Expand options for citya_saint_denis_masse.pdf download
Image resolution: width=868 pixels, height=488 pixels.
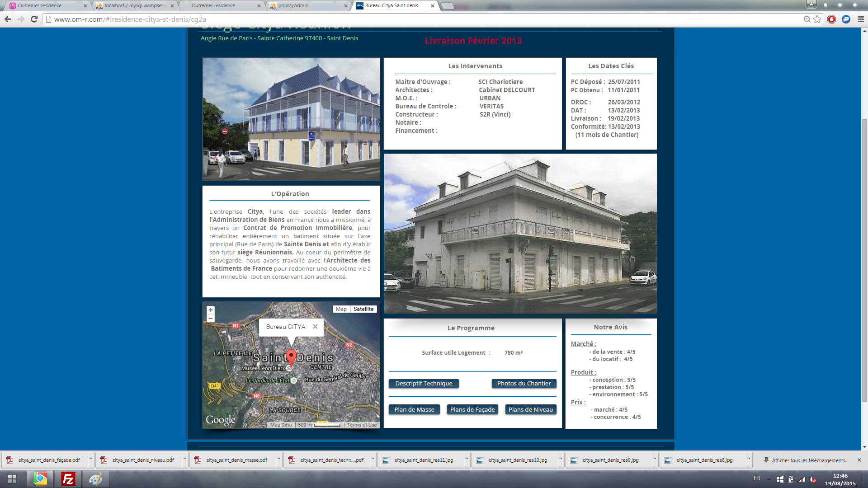click(x=279, y=460)
